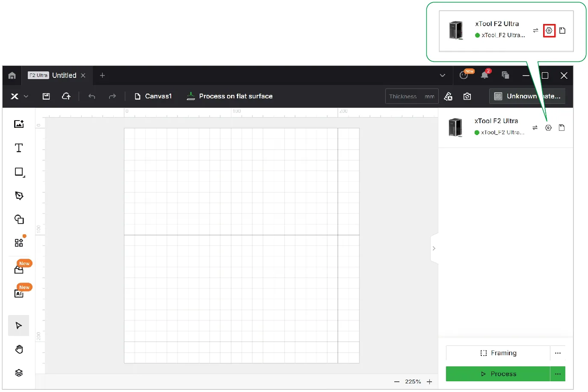Image resolution: width=588 pixels, height=392 pixels.
Task: Select the Pen vector tool
Action: pyautogui.click(x=19, y=196)
